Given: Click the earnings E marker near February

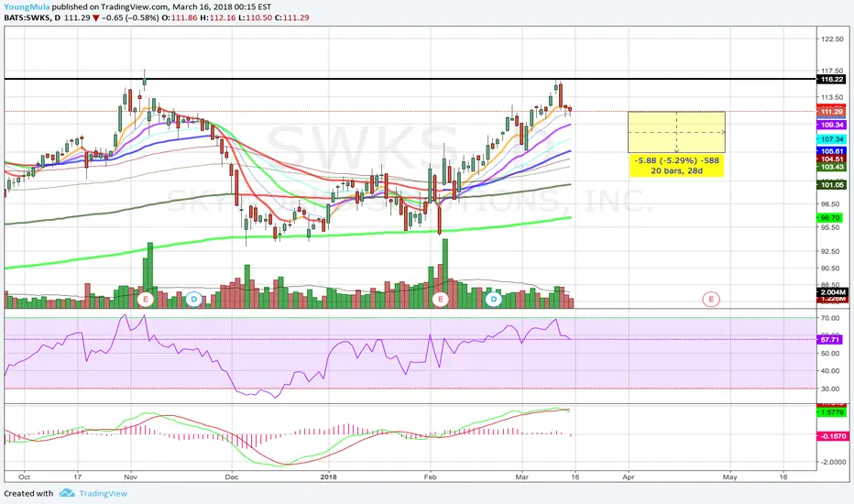Looking at the screenshot, I should [x=440, y=299].
